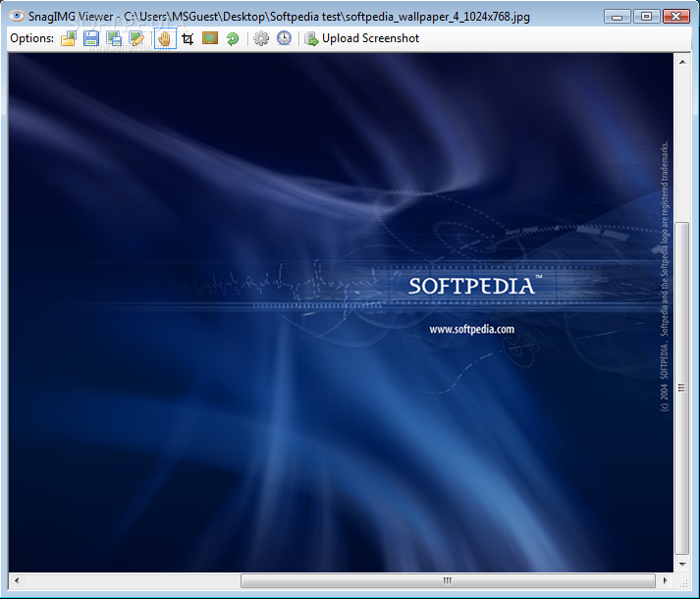Maximize the SnagIMG Viewer window
700x599 pixels.
coord(646,17)
